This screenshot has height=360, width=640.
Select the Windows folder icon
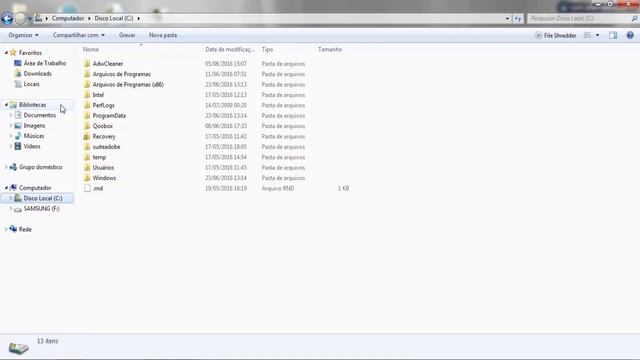(87, 178)
